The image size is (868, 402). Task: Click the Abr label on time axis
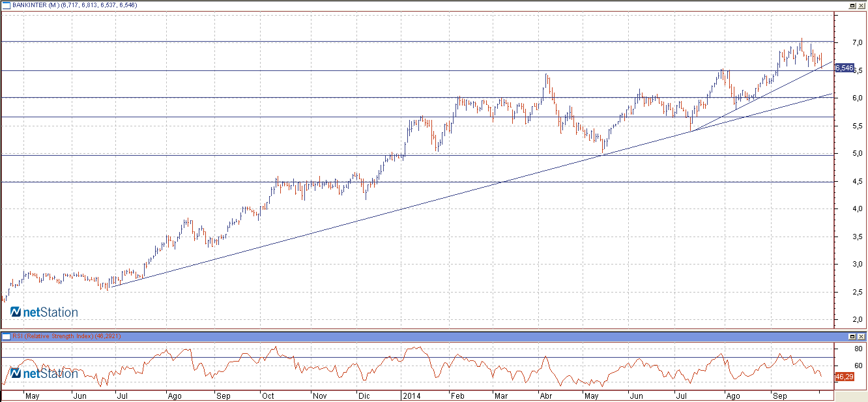(546, 395)
